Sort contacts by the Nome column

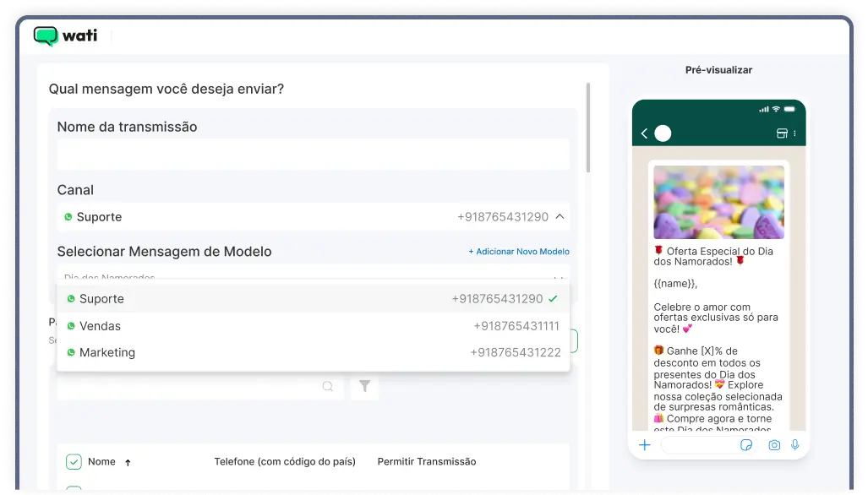point(127,461)
